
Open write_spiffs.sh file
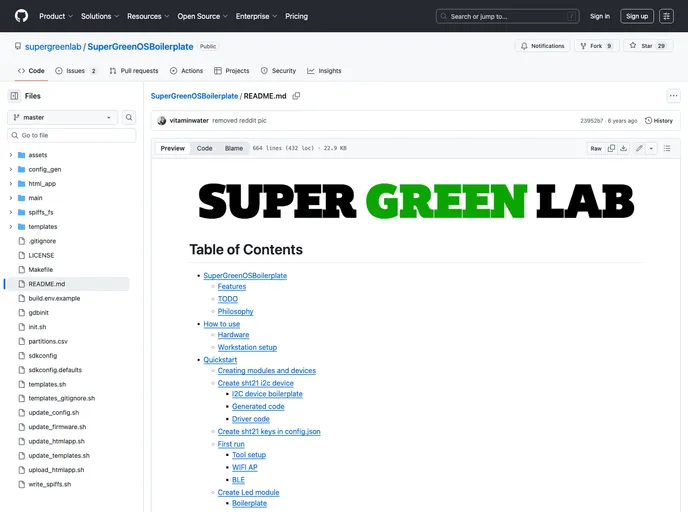(x=50, y=484)
